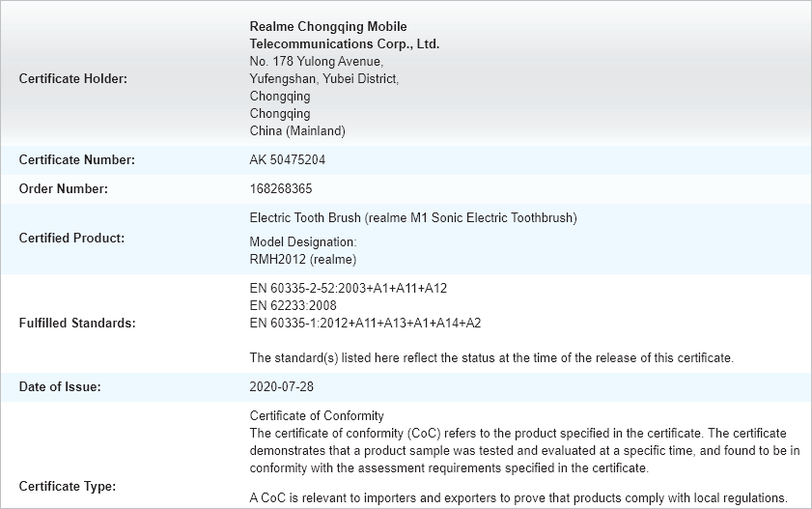Click order number value '168268365'
Viewport: 812px width, 509px height.
(x=281, y=188)
